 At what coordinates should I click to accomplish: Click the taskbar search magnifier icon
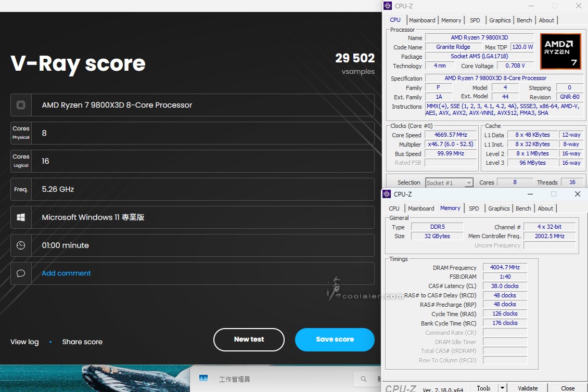coord(362,379)
